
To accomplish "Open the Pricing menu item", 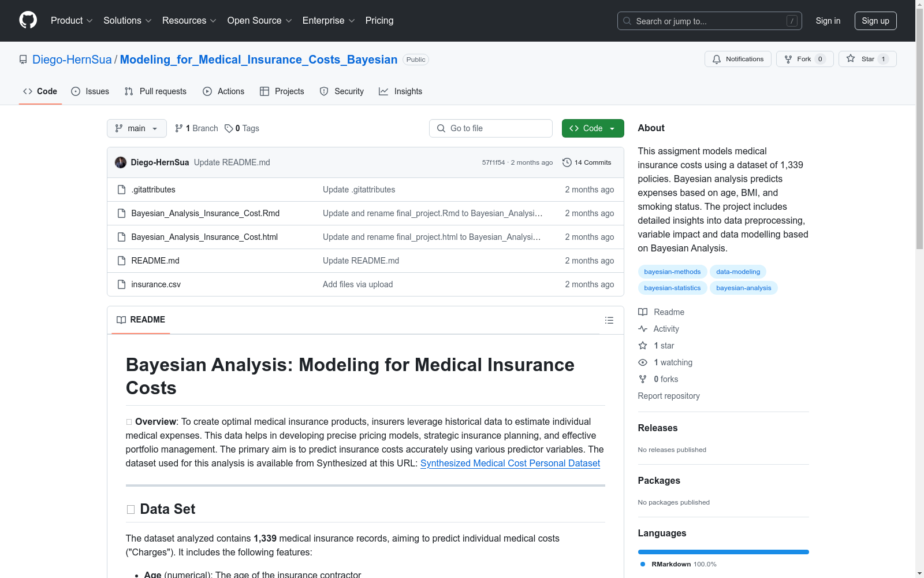I will [x=379, y=20].
